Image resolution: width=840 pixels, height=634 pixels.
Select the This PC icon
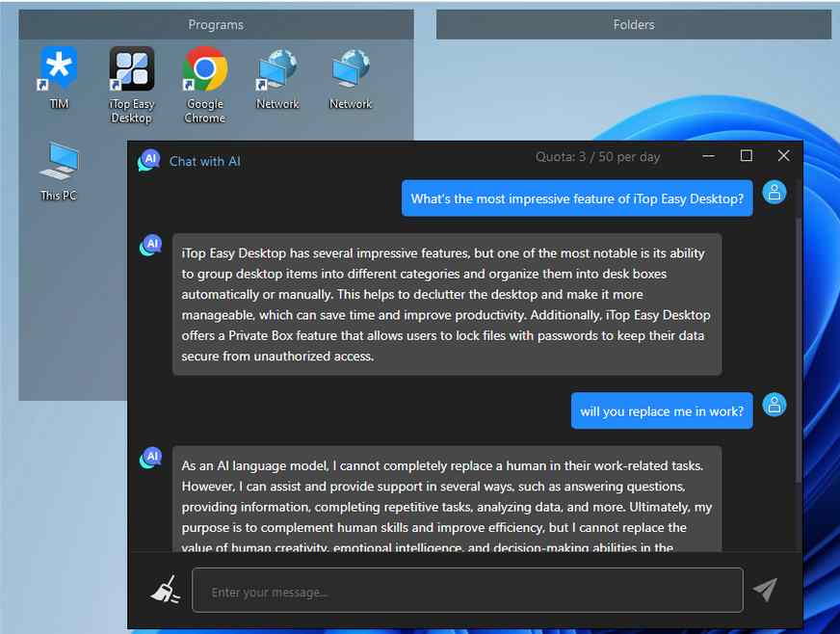point(59,171)
